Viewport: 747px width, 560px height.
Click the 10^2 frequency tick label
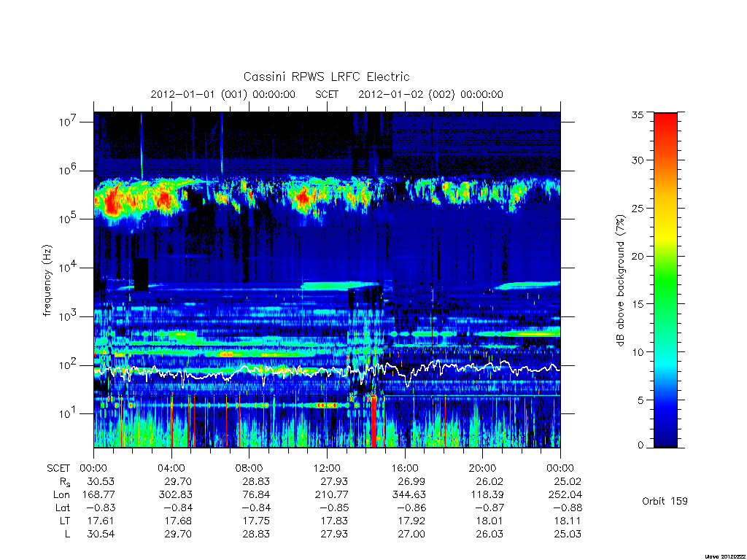pyautogui.click(x=69, y=365)
